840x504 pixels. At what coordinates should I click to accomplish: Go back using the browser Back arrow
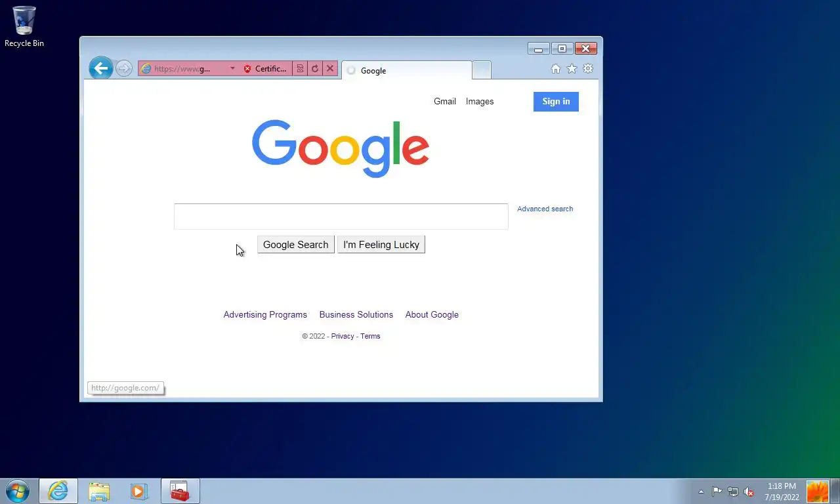tap(100, 68)
